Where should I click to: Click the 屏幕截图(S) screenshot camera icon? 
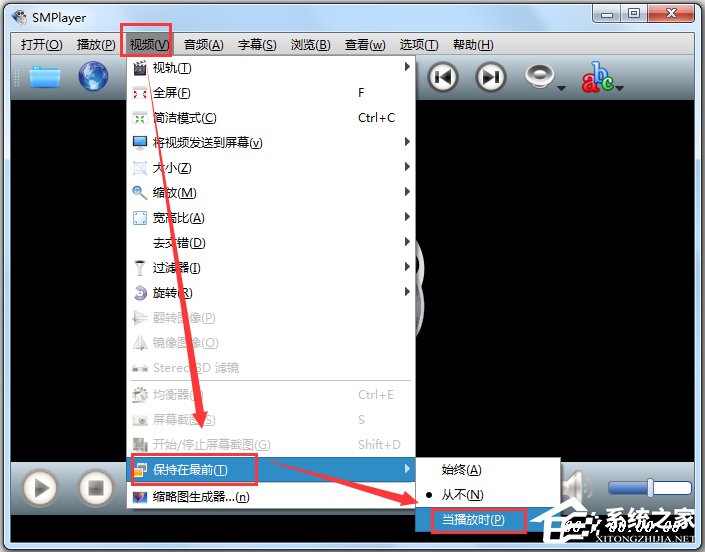pos(140,420)
